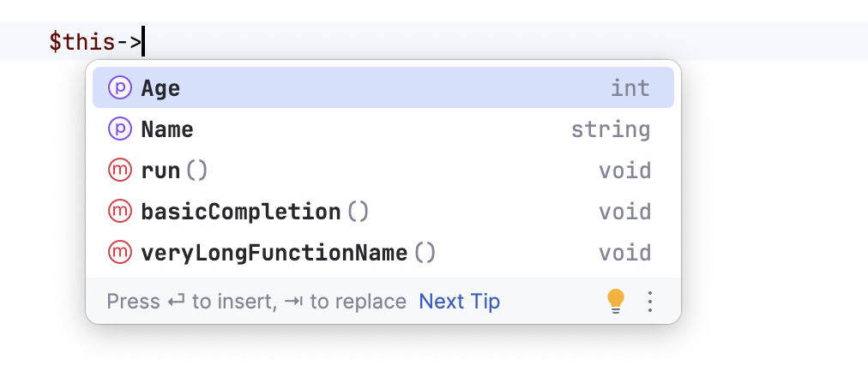Click the method icon beside veryLongFunctionName()
The width and height of the screenshot is (868, 377).
pos(118,253)
